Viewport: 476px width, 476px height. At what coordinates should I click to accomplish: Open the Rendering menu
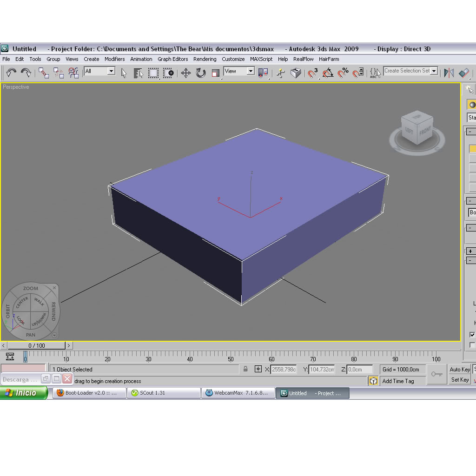[x=205, y=59]
